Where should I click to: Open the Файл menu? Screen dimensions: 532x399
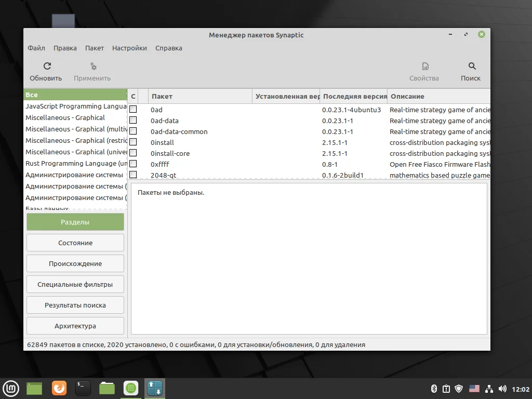36,48
